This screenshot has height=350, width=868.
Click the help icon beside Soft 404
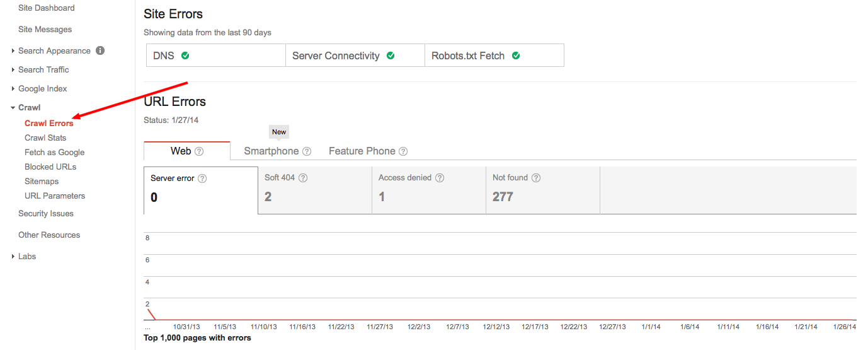[303, 178]
